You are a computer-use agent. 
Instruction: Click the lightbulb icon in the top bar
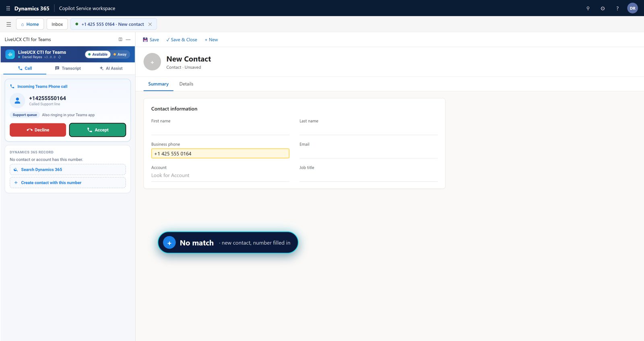tap(588, 8)
